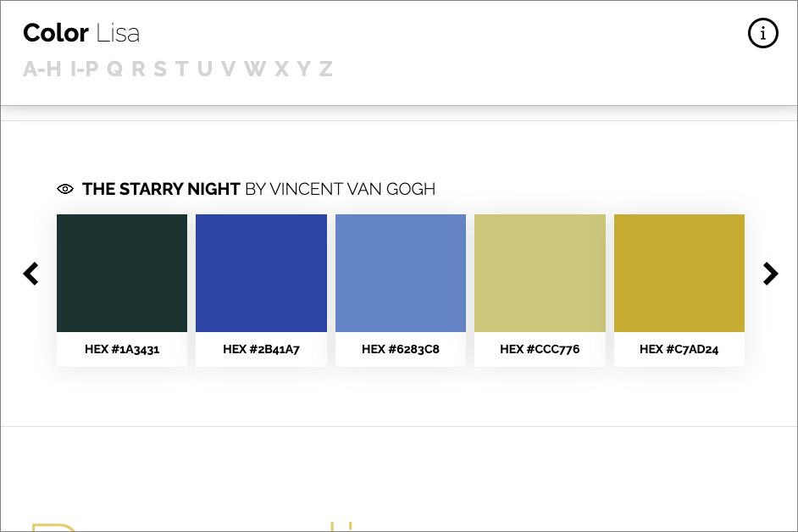
Task: Copy the HEX #1A3431 label
Action: (122, 349)
